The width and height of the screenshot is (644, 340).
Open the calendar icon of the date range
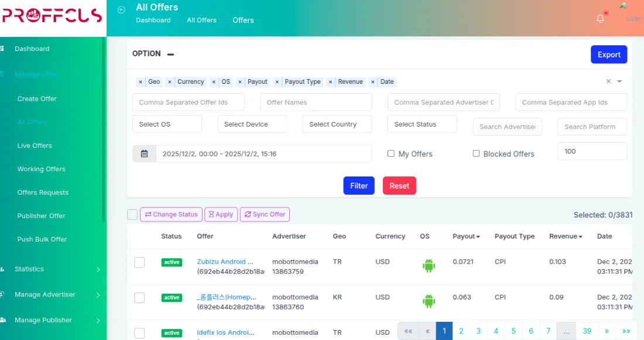point(144,154)
